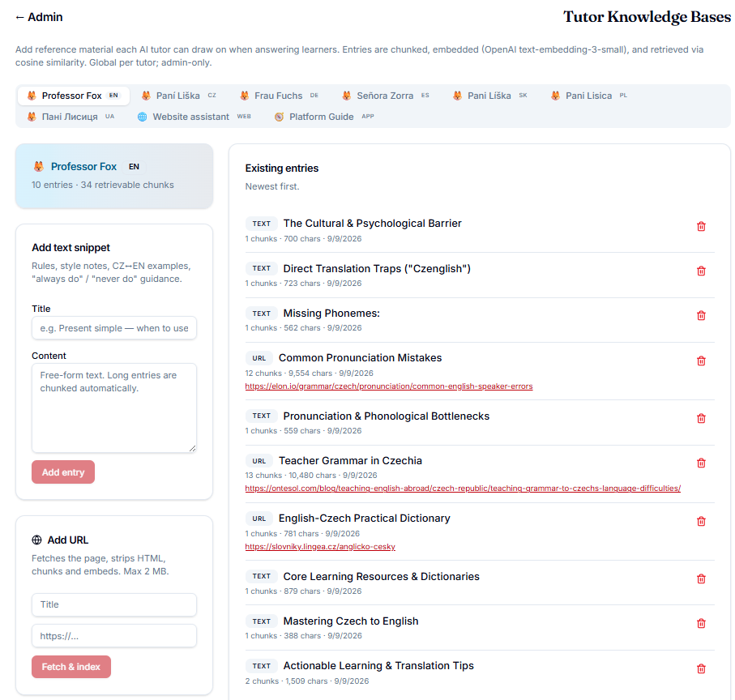Delete 'The Cultural & Psychological Barrier' entry
Image resolution: width=735 pixels, height=700 pixels.
[x=701, y=226]
